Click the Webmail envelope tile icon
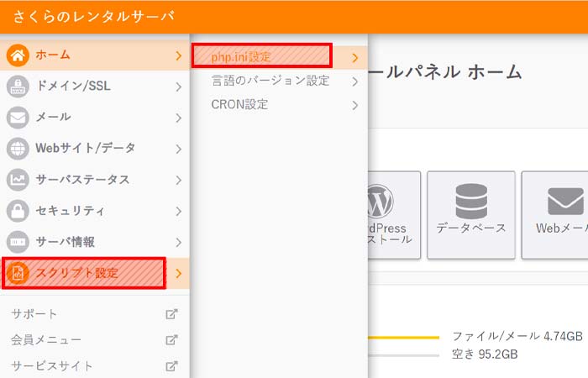 [x=565, y=202]
